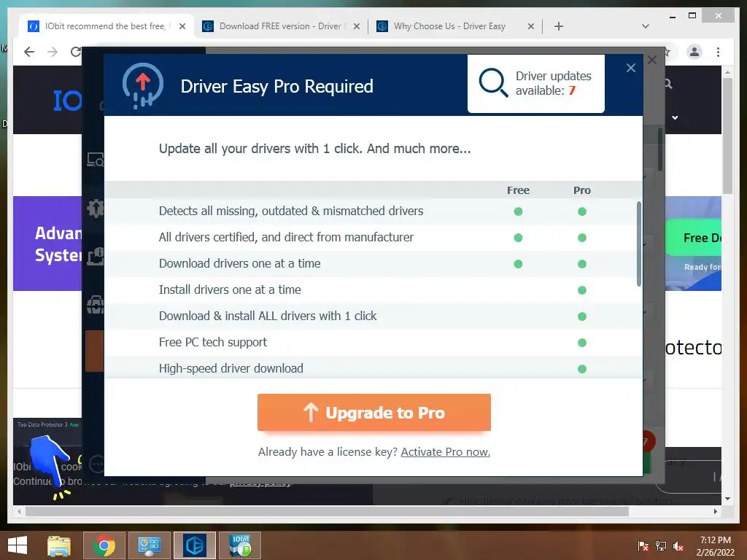Screen dimensions: 747x560
Task: Go back in Chrome browser
Action: coord(29,52)
